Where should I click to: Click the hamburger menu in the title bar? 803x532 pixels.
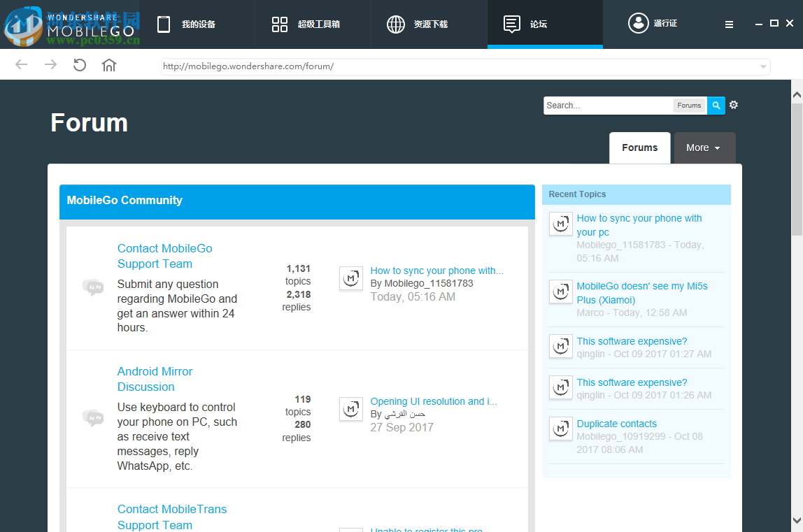point(729,23)
